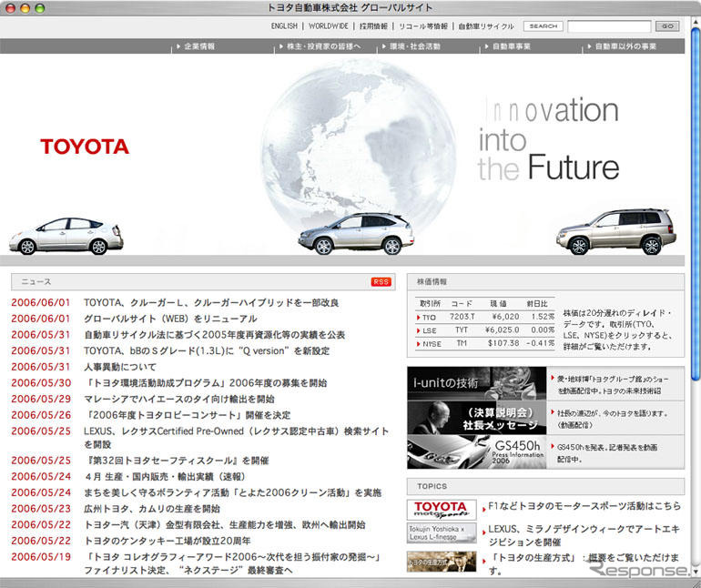
Task: Open 2006年度トヨタロビーコンサート news item
Action: point(188,415)
